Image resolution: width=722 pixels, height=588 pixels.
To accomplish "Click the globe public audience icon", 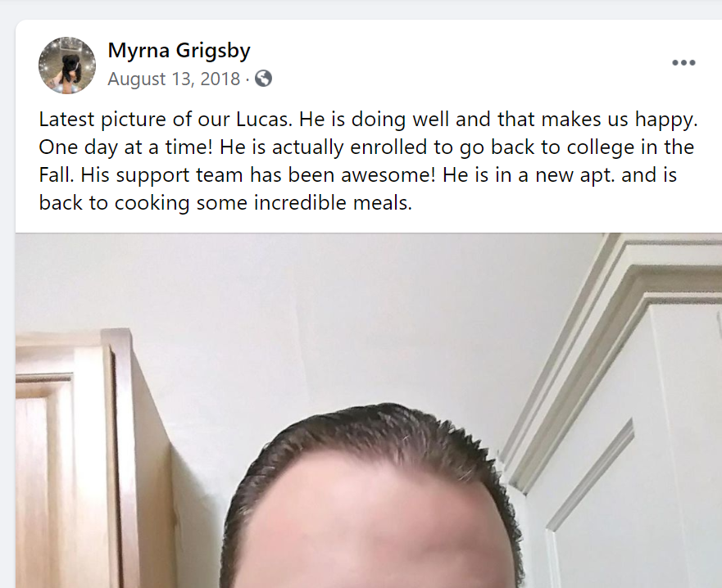I will (x=263, y=79).
